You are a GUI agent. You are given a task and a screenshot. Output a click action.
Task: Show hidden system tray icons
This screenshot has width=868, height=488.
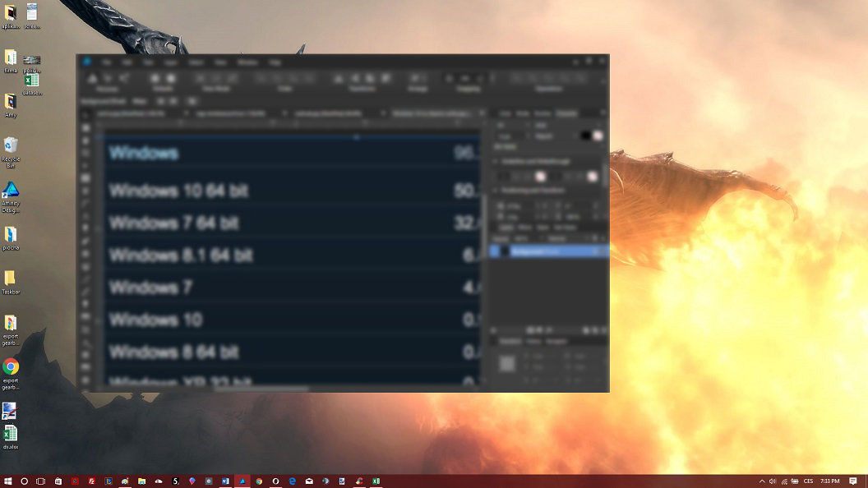(x=762, y=481)
